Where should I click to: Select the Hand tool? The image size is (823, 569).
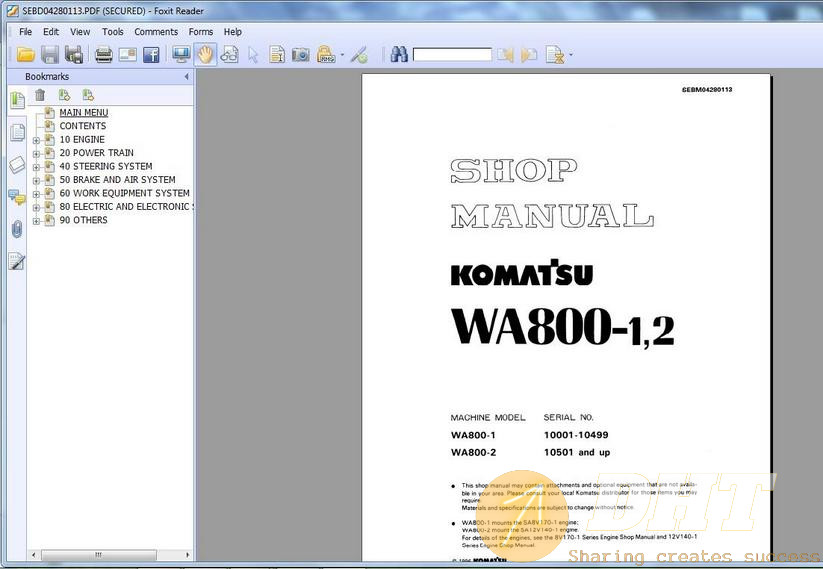coord(205,54)
